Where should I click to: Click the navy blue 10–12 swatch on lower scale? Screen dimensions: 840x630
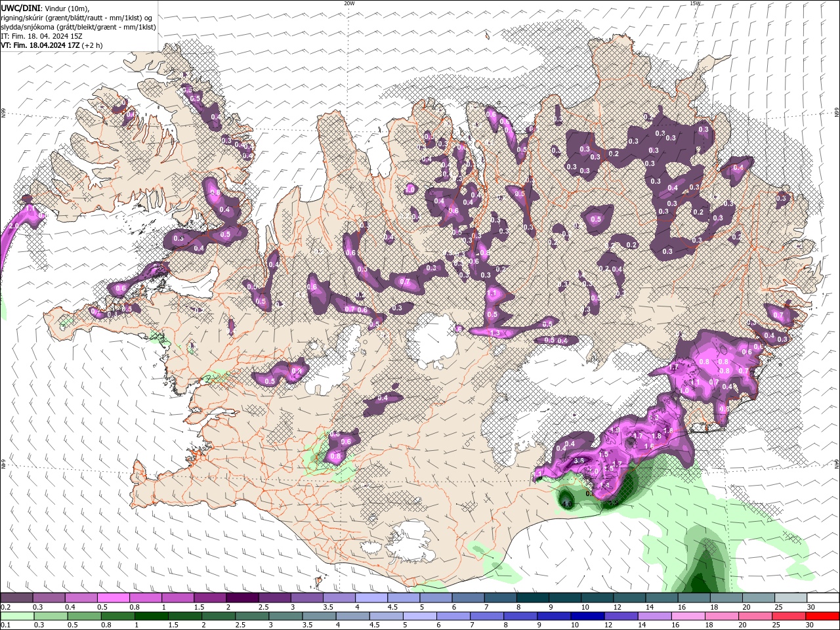tap(588, 616)
